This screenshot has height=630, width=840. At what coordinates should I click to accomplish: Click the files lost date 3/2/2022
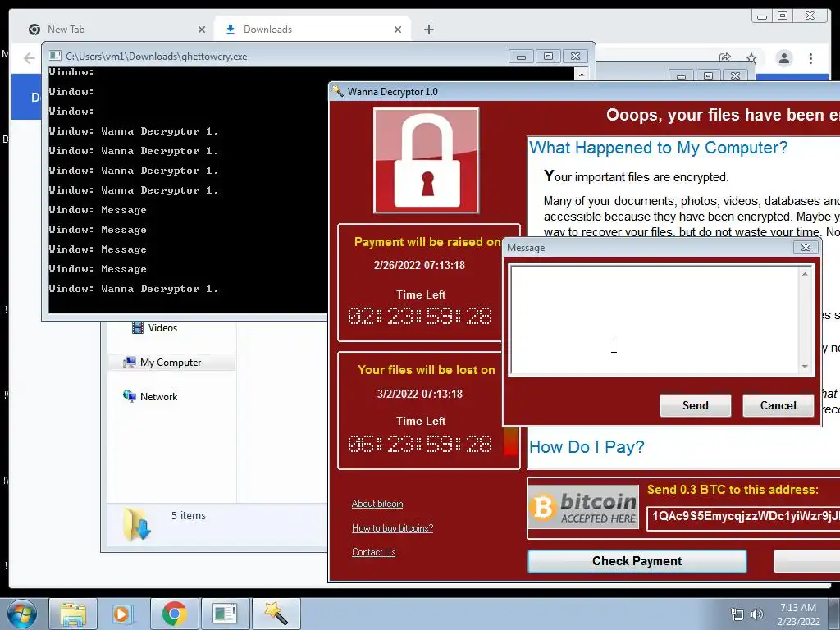point(419,394)
